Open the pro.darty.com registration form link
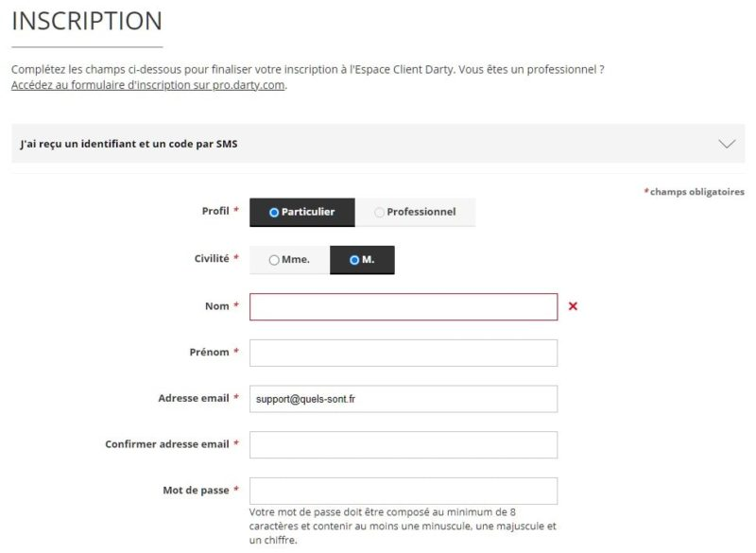The image size is (756, 553). [148, 85]
